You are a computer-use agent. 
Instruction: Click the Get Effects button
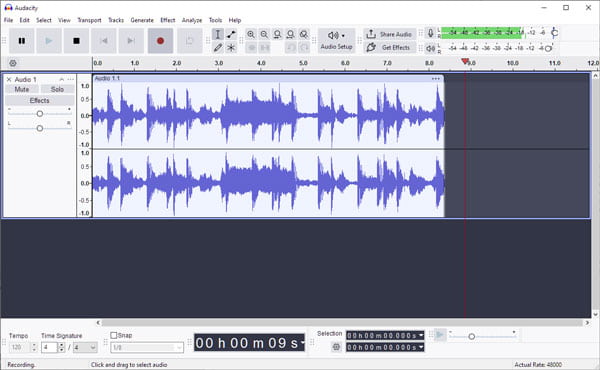tap(390, 47)
